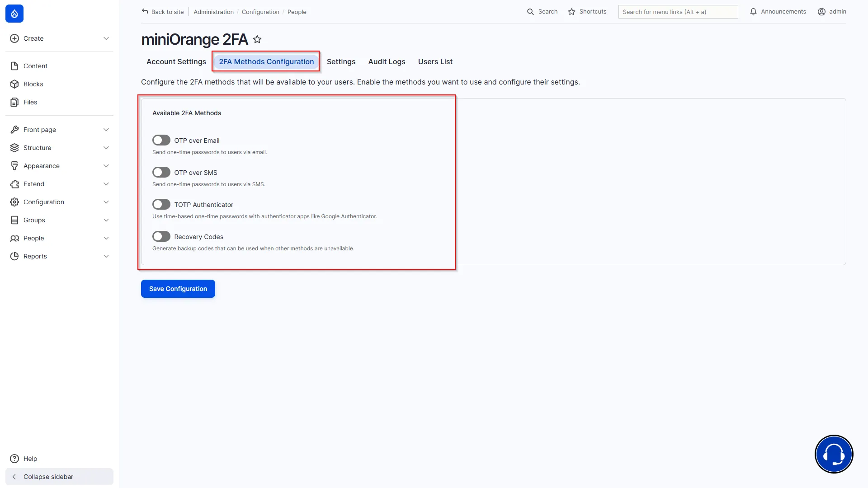Click the Drupal drop logo icon
This screenshot has height=488, width=868.
[14, 14]
